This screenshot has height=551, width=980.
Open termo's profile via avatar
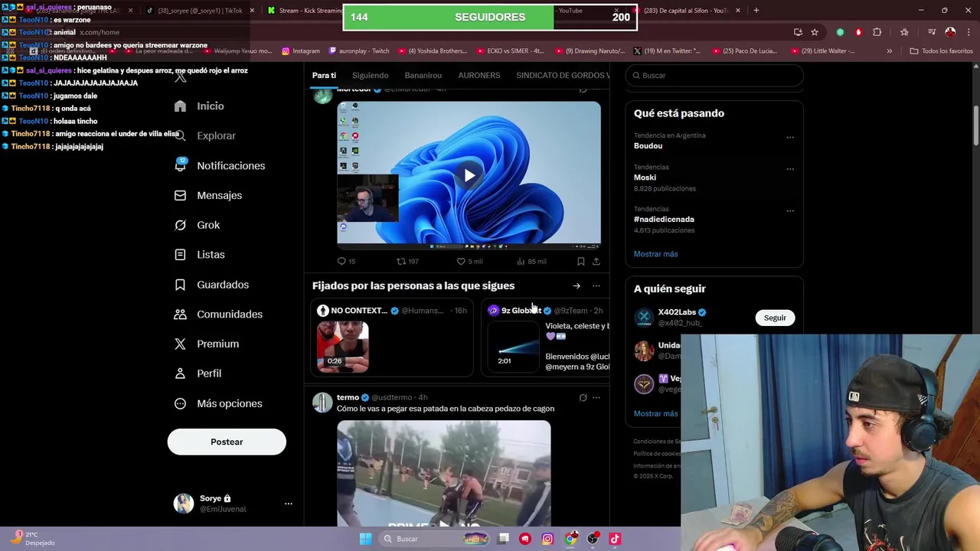click(322, 402)
